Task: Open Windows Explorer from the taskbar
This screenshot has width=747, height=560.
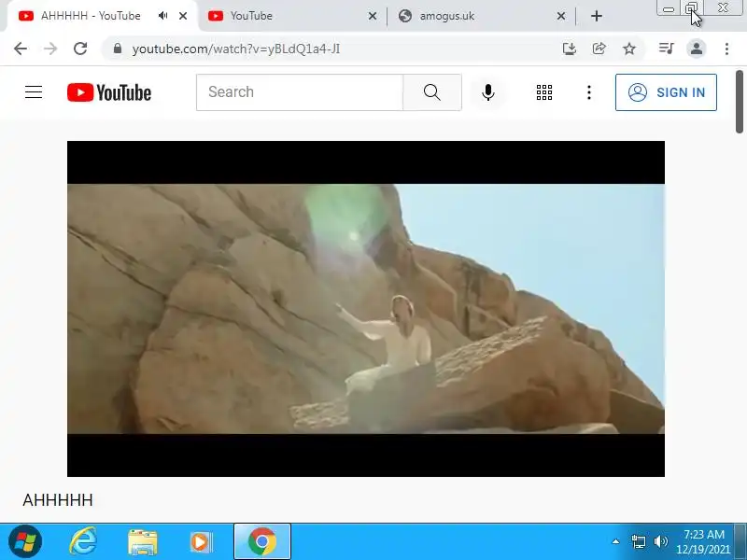Action: [143, 542]
